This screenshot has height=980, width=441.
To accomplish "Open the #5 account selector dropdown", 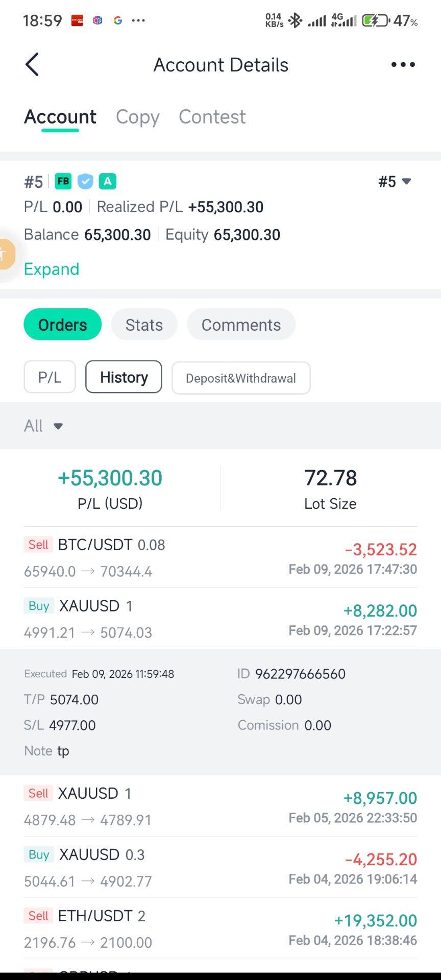I will [395, 182].
